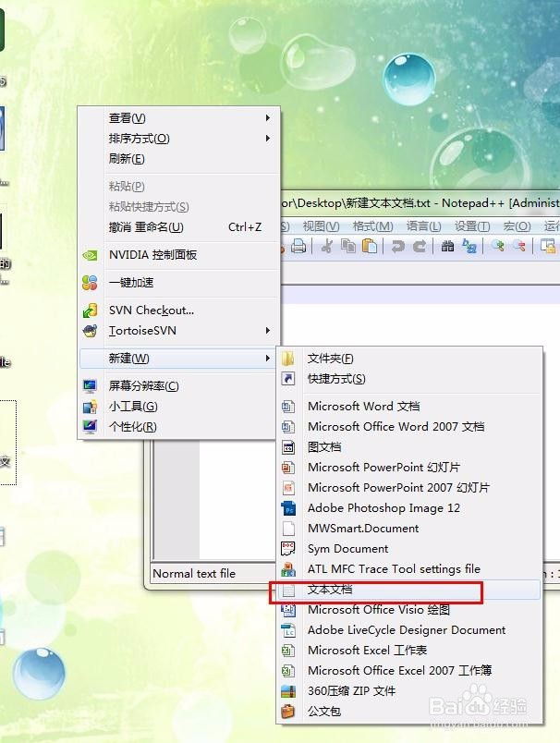Open the 语言(L) menu in Notepad++
Screen dimensions: 560x743
(423, 226)
